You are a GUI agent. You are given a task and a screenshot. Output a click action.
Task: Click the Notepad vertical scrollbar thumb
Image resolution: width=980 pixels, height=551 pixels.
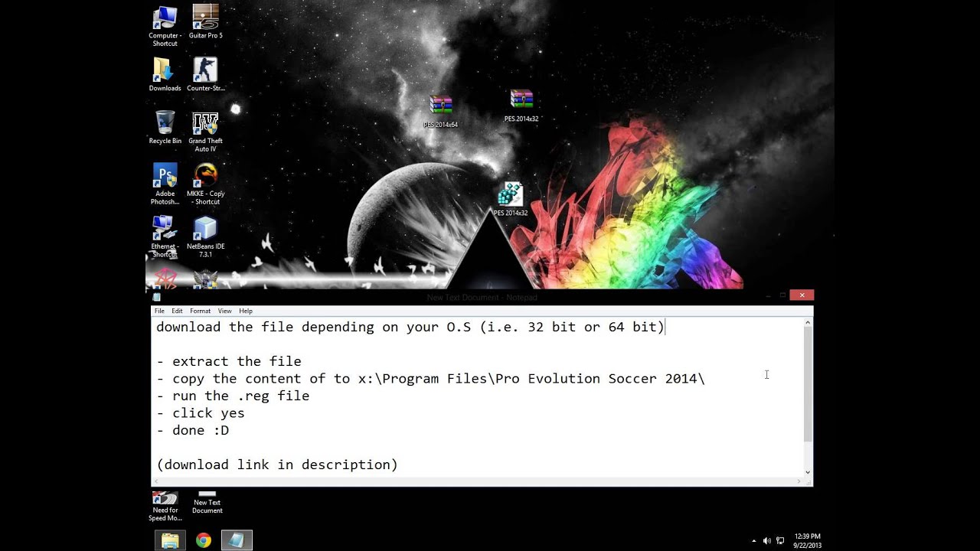click(x=807, y=385)
